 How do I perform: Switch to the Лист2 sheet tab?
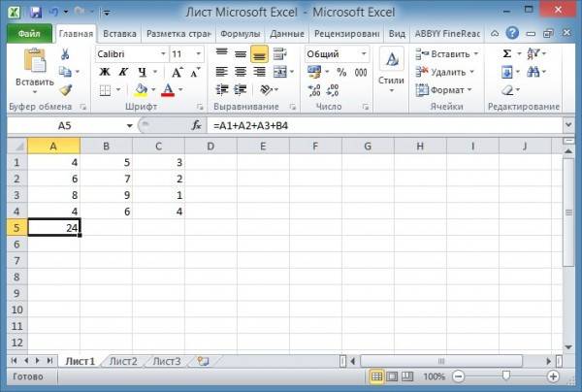click(x=122, y=361)
